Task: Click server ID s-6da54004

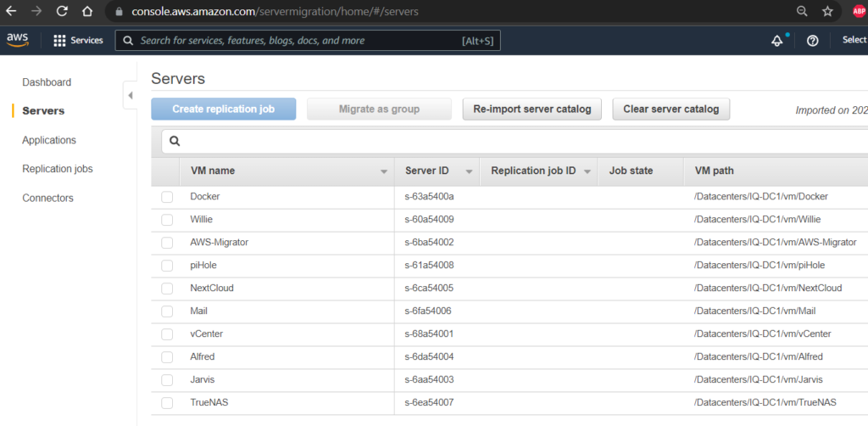Action: (430, 356)
